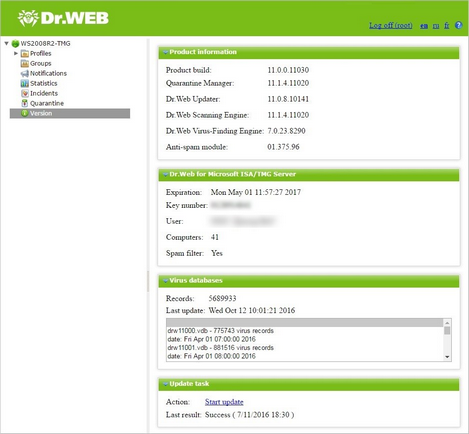Click the Log off (root) link

391,25
